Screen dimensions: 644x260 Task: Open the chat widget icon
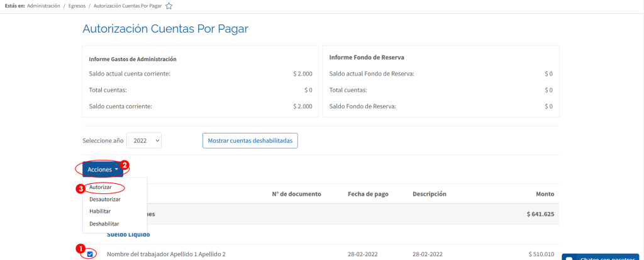click(569, 258)
